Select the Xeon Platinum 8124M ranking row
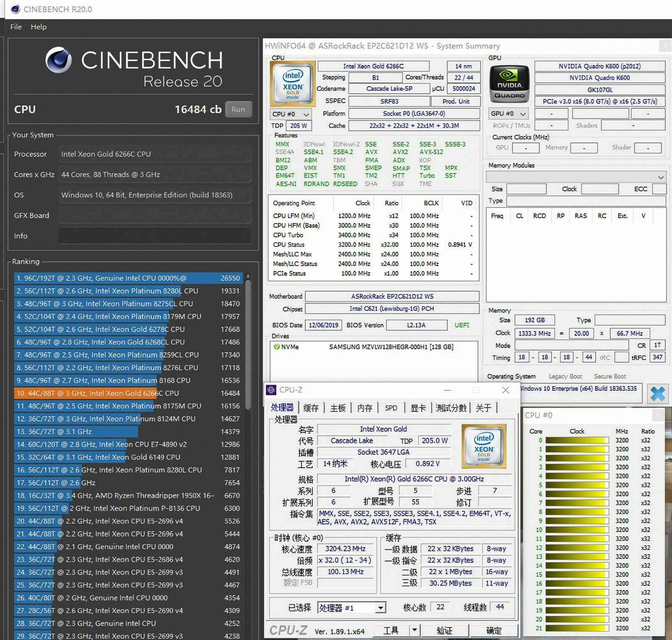The width and height of the screenshot is (672, 640). (x=129, y=419)
